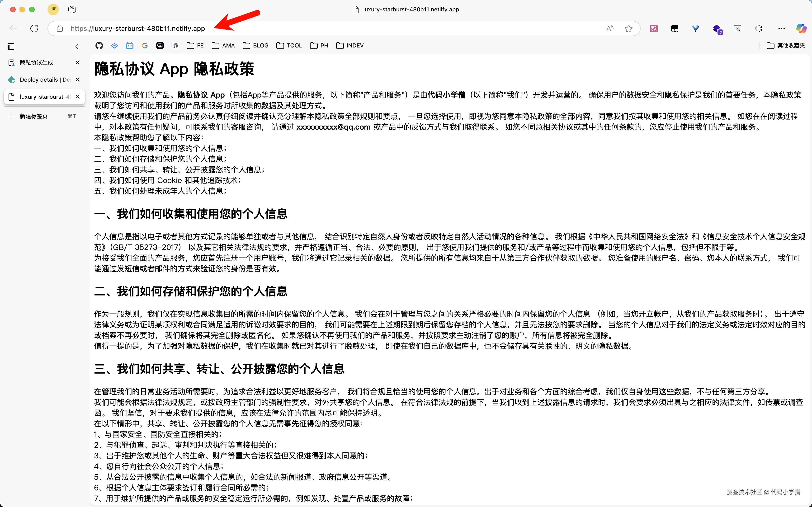Screen dimensions: 812x507
Task: Click 新建标签页 to open new tab
Action: [x=33, y=116]
